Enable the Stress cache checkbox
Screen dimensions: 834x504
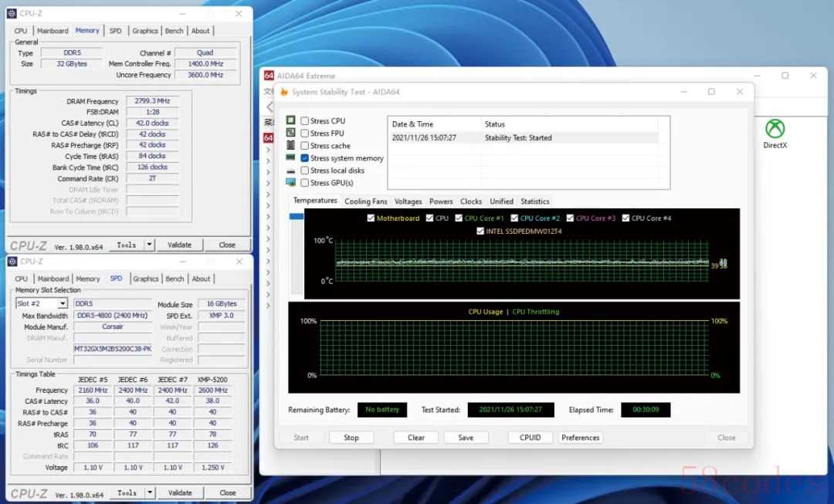(x=305, y=145)
